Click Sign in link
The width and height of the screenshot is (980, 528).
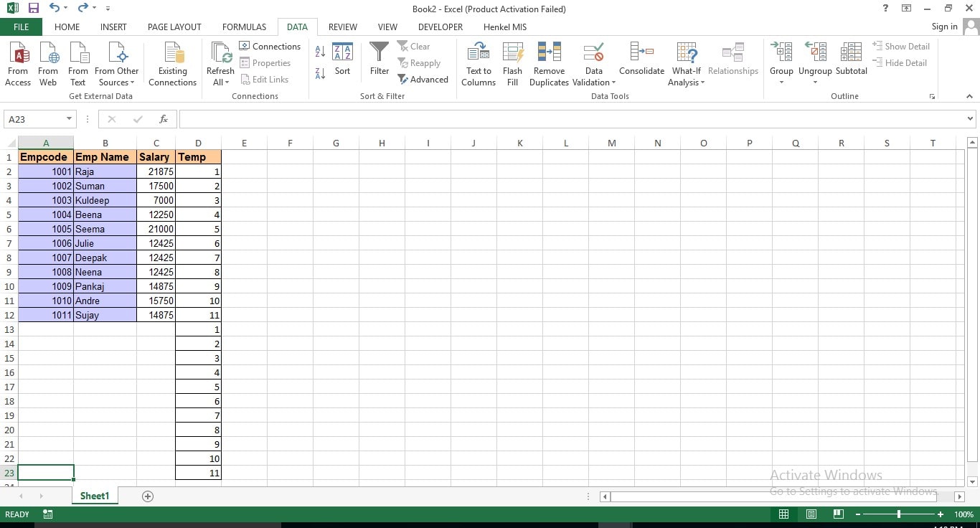tap(944, 27)
